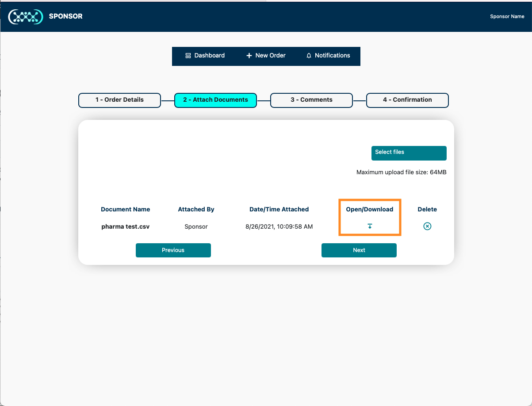Click the Sponsor cell under Attached By
The width and height of the screenshot is (532, 406).
(x=196, y=227)
